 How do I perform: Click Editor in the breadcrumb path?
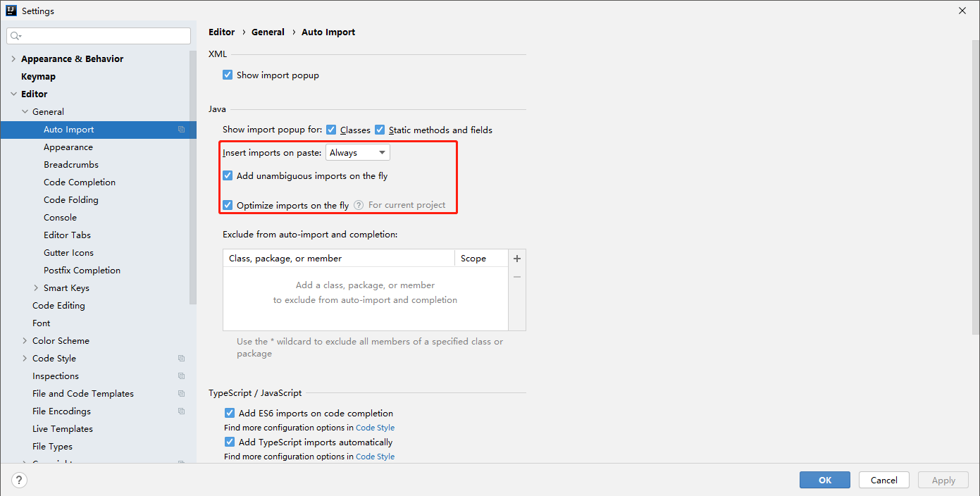coord(222,32)
